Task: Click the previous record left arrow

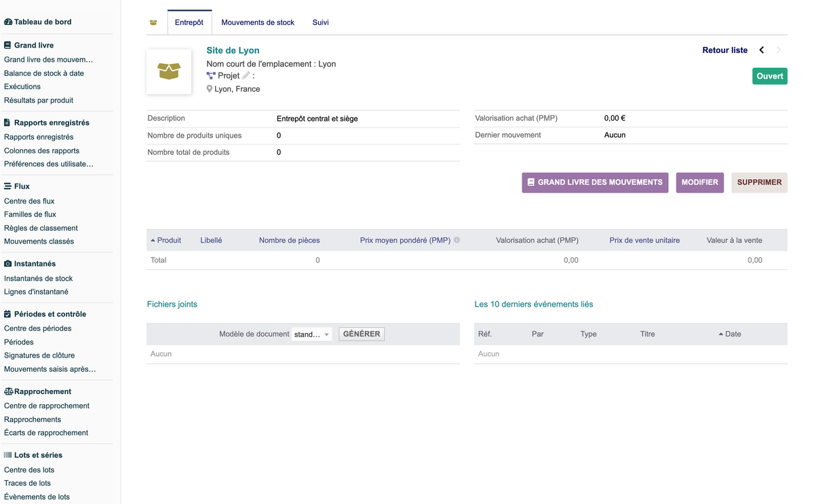Action: coord(762,50)
